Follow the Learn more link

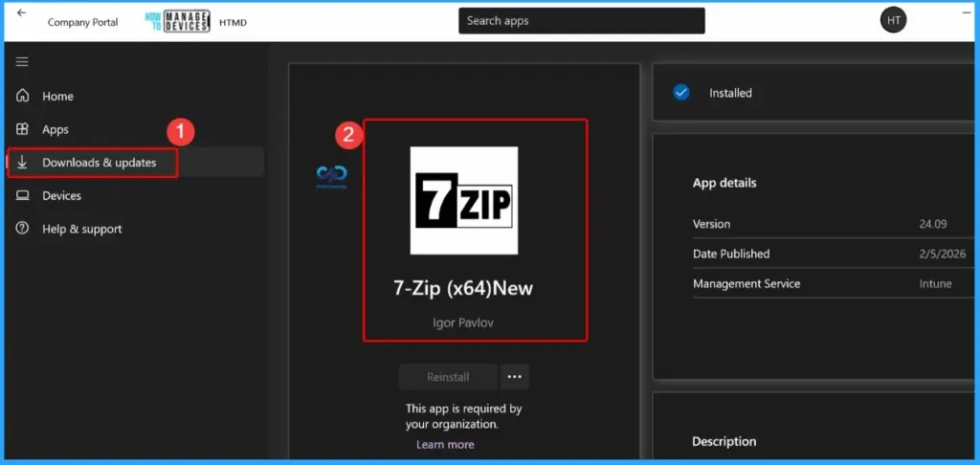445,444
